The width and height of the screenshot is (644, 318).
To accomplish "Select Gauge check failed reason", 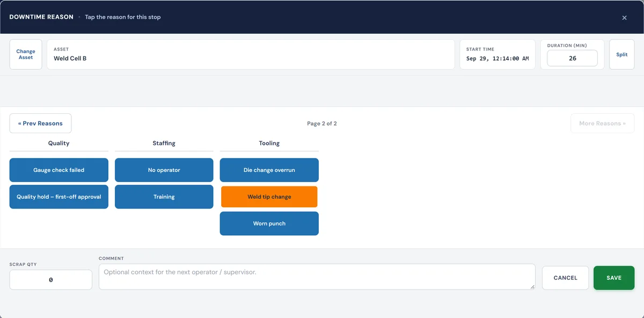I will pos(59,170).
